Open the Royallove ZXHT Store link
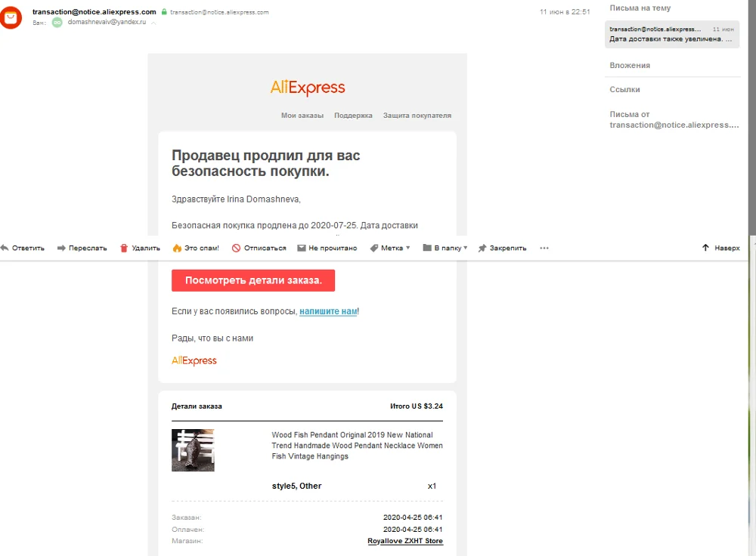The width and height of the screenshot is (756, 556). (x=405, y=541)
